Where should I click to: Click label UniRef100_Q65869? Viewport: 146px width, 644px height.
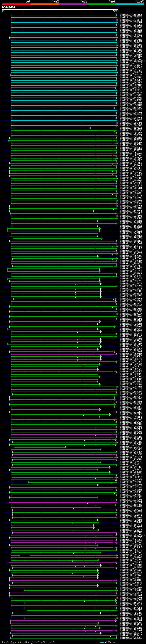(131, 638)
